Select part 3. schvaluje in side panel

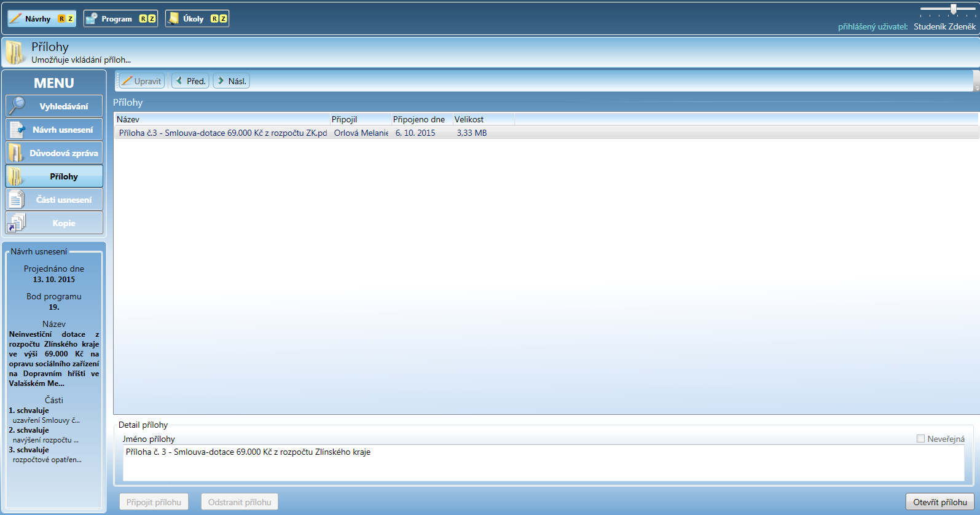click(x=29, y=450)
